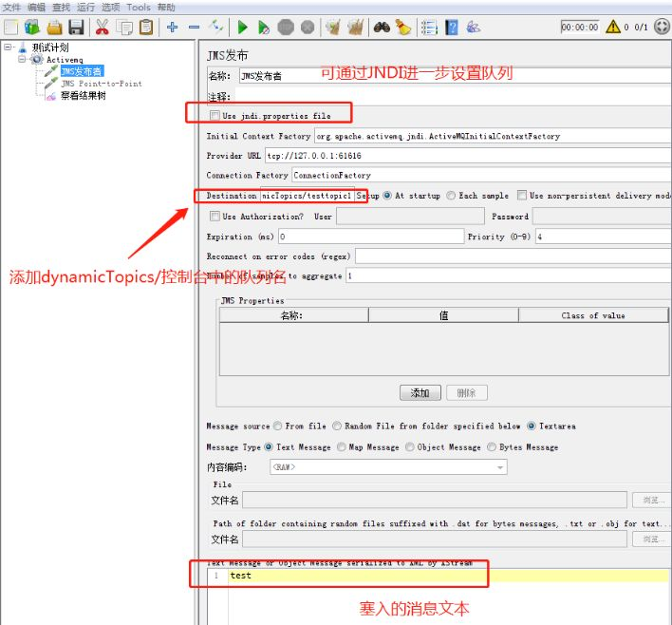Open the 内容编码 <RAW> dropdown
Screen dimensions: 672x625
point(388,466)
